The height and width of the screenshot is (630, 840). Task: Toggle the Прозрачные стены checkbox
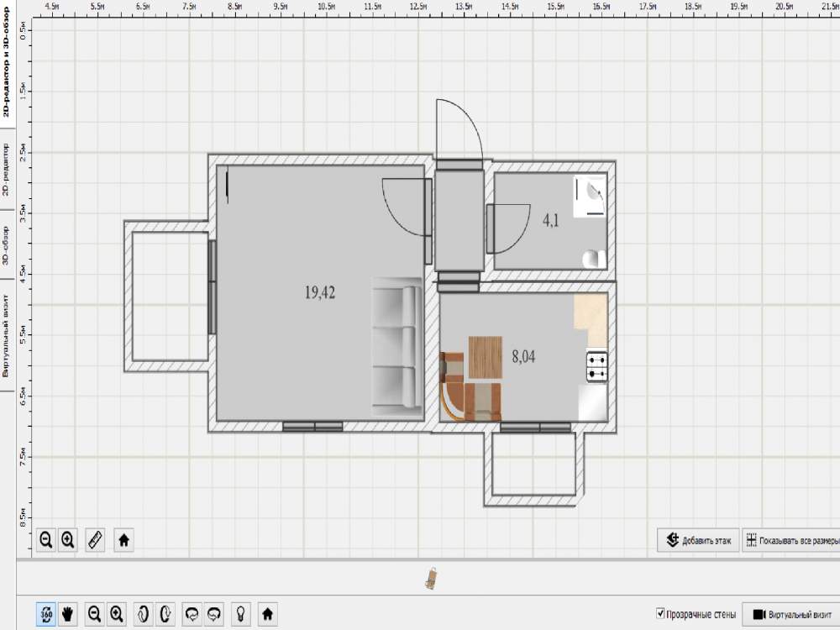pyautogui.click(x=660, y=613)
